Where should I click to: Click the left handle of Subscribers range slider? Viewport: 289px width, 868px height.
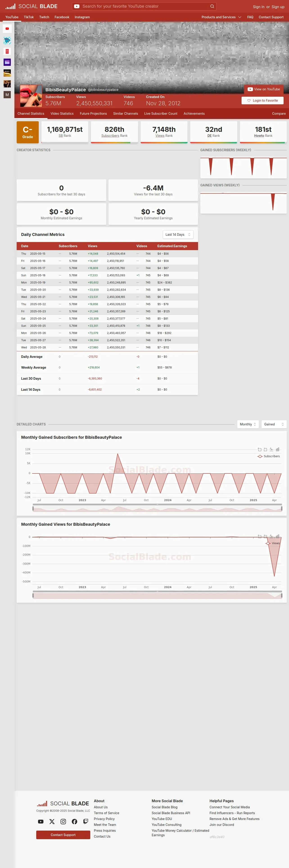33,508
